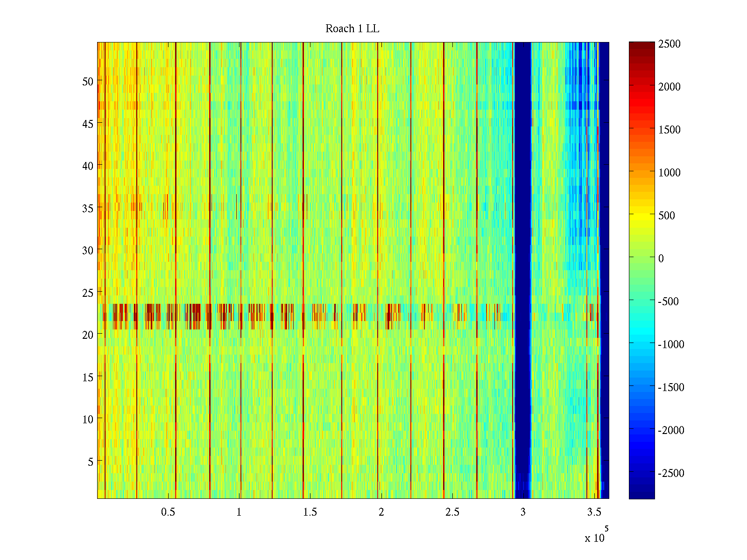Screen dimensions: 747x560
Task: Select the x-axis tick label 3
Action: point(523,512)
